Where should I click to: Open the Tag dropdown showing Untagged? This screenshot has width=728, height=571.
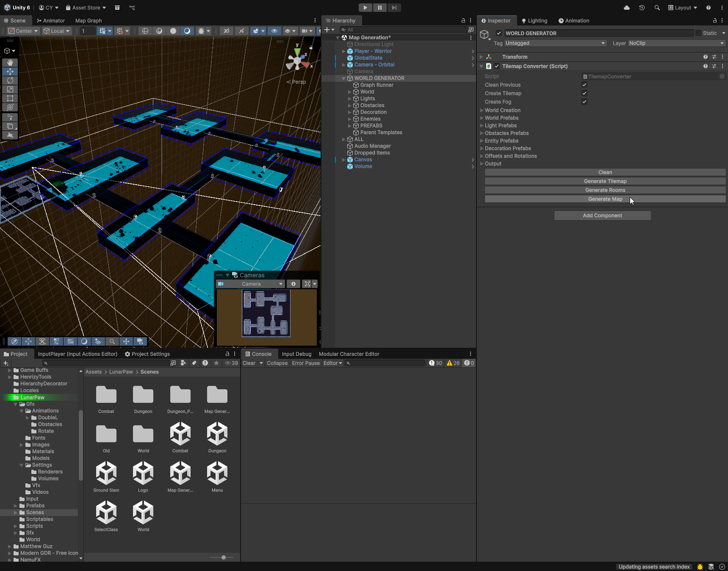pyautogui.click(x=555, y=43)
